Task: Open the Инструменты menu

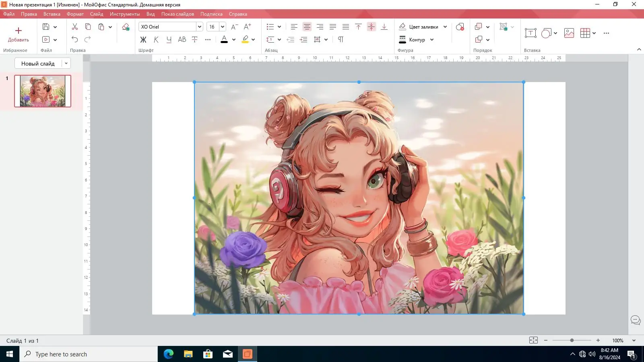Action: [125, 14]
